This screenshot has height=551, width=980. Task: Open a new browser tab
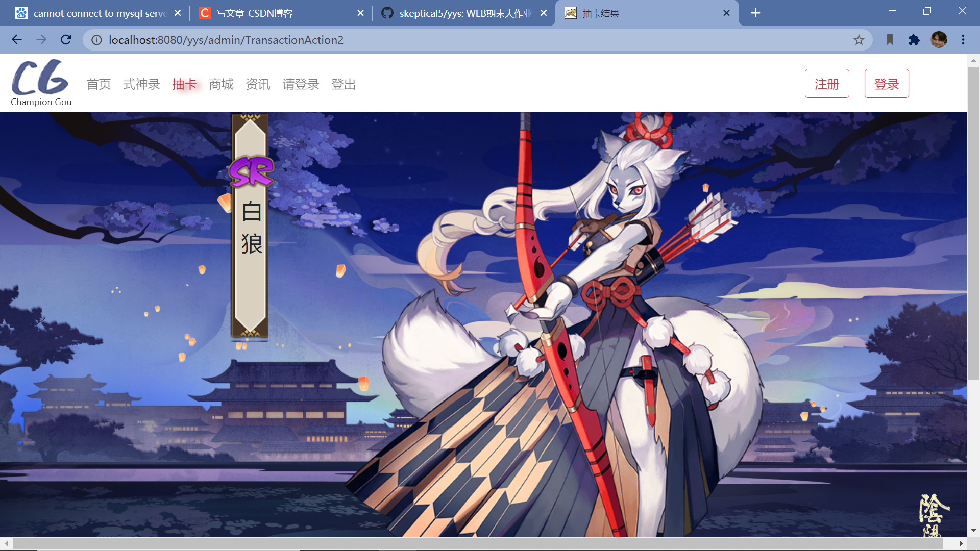[x=755, y=13]
